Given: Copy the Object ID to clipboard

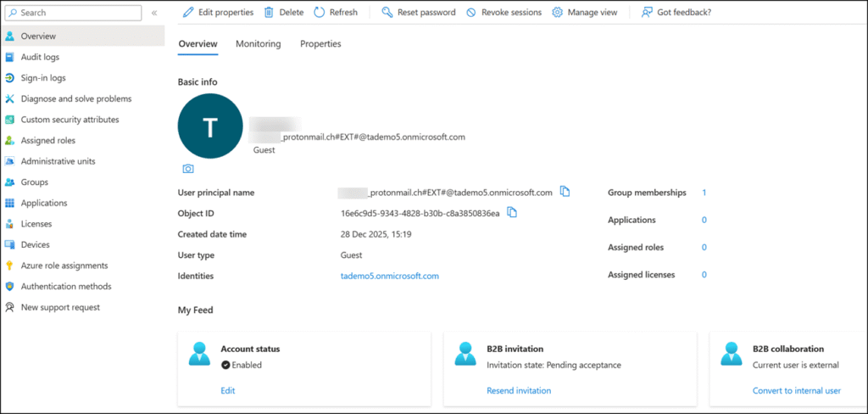Looking at the screenshot, I should pos(512,212).
